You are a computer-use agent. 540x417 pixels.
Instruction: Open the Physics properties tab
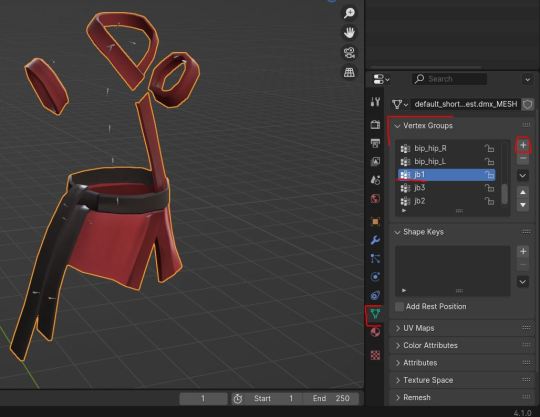pyautogui.click(x=375, y=277)
